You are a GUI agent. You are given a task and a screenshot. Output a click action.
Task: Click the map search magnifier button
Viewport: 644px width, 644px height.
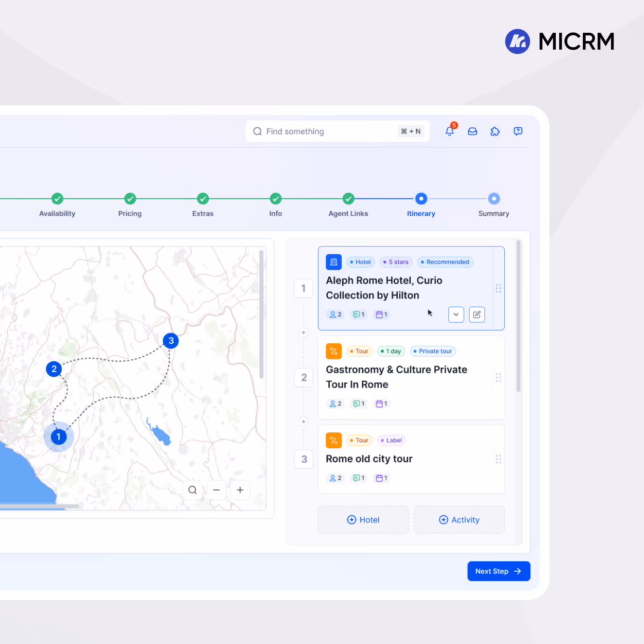192,490
